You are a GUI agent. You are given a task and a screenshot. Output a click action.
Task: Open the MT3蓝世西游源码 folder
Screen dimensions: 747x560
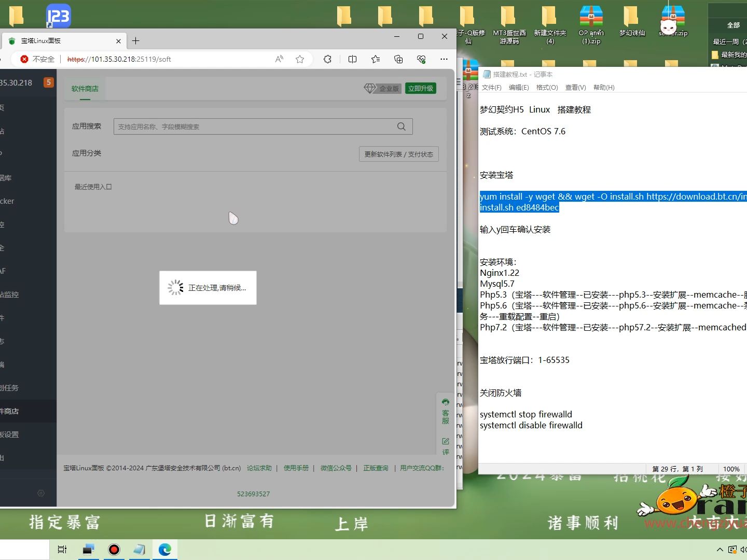pyautogui.click(x=509, y=25)
